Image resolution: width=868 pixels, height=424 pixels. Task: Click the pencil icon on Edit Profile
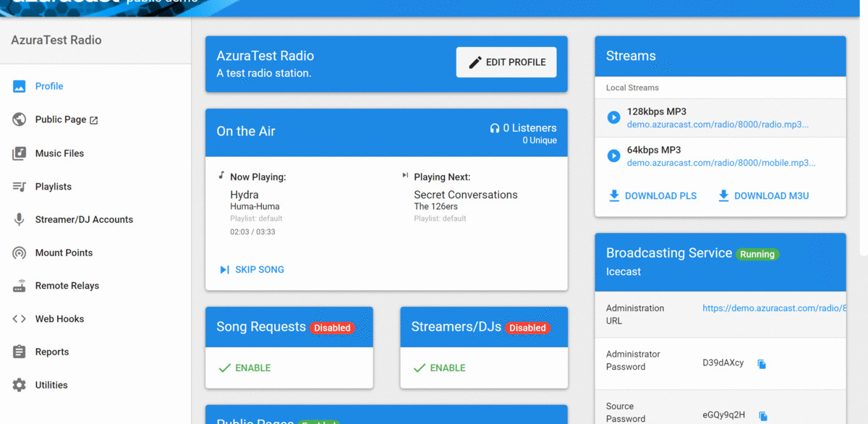point(475,62)
